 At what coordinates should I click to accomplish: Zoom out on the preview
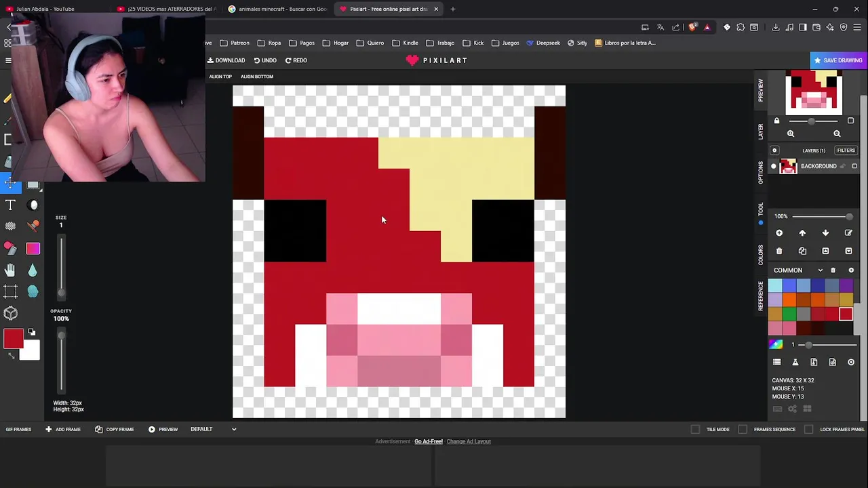pyautogui.click(x=837, y=134)
